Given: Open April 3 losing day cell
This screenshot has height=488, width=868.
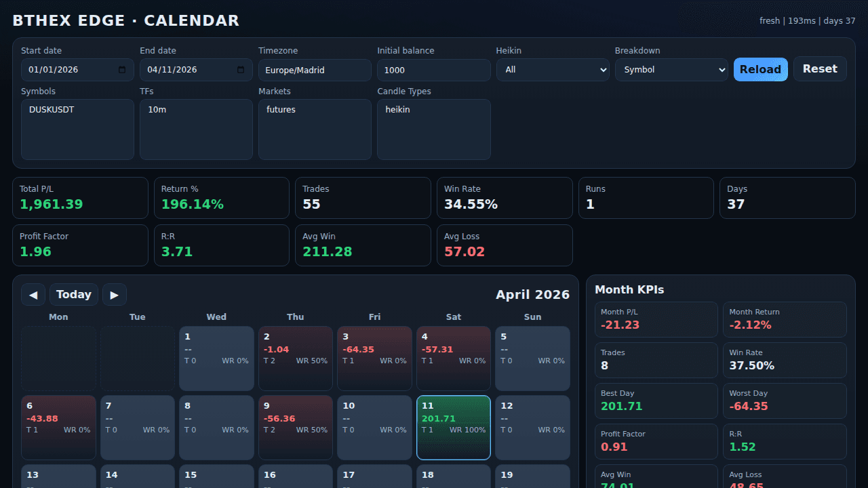Looking at the screenshot, I should tap(374, 359).
